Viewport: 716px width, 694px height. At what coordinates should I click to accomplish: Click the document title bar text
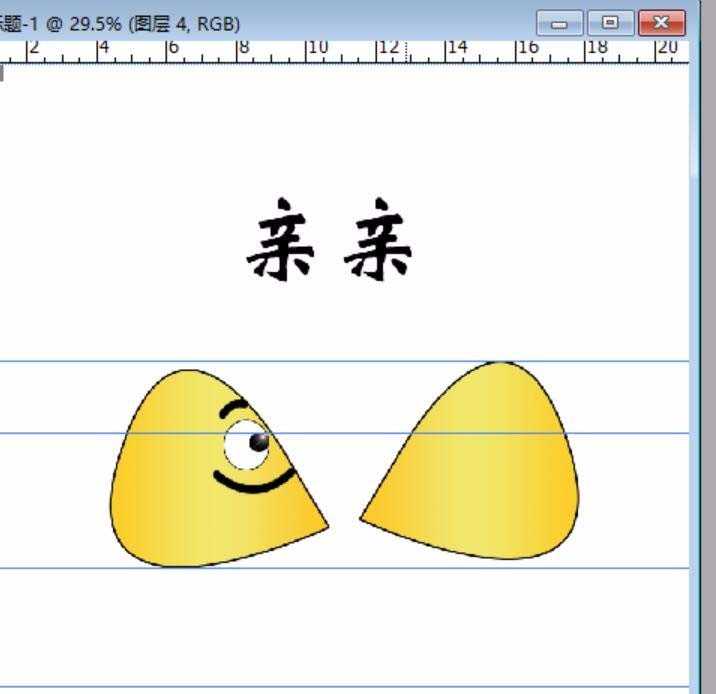click(120, 22)
